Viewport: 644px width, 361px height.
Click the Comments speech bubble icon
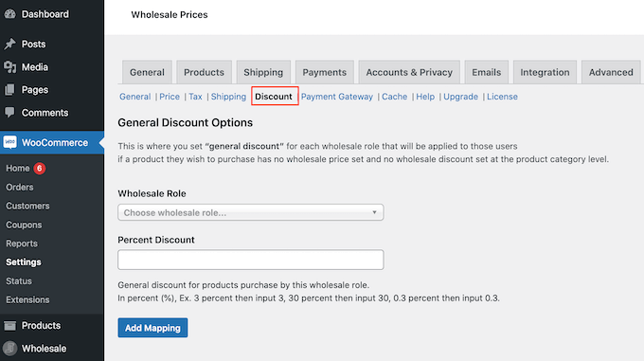click(x=9, y=113)
